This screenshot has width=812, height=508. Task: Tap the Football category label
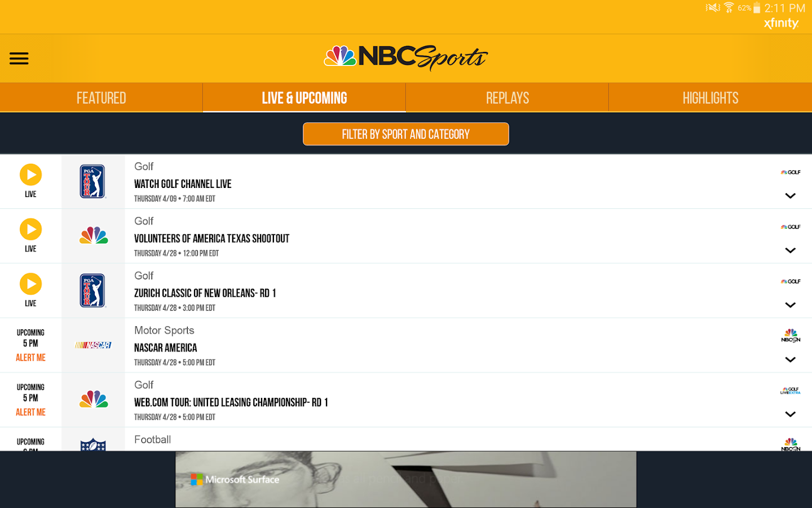tap(152, 439)
